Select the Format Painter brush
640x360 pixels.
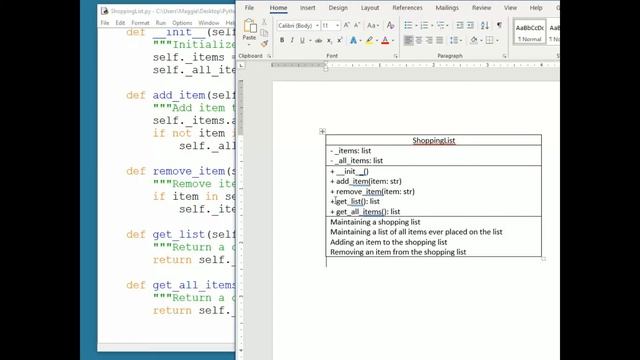[264, 43]
